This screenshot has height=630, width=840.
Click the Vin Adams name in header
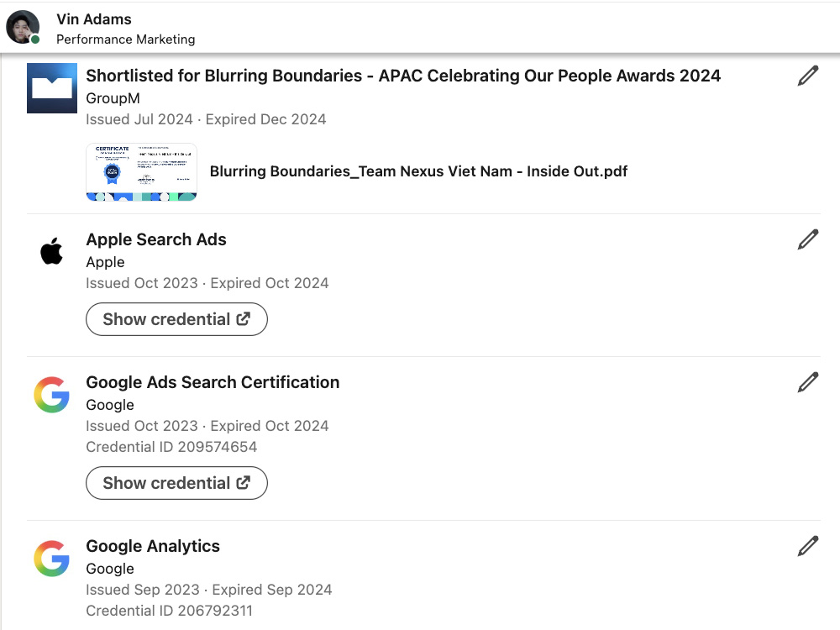click(94, 19)
